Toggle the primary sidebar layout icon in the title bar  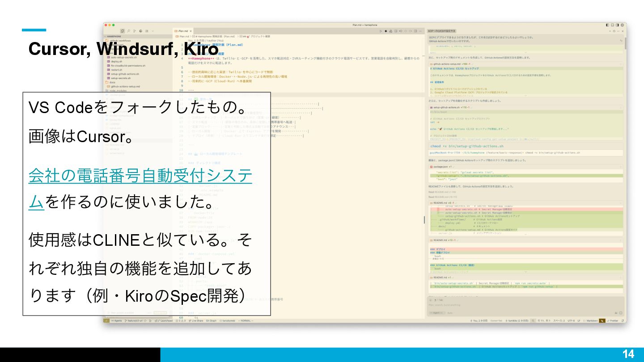(607, 25)
